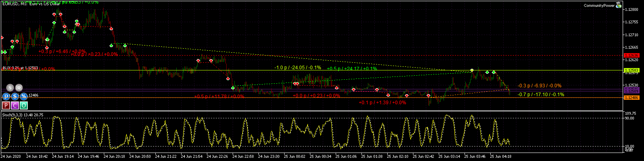Click the Stoch(9,3,3) indicator label
Screen dimensions: 644x161
pos(23,115)
